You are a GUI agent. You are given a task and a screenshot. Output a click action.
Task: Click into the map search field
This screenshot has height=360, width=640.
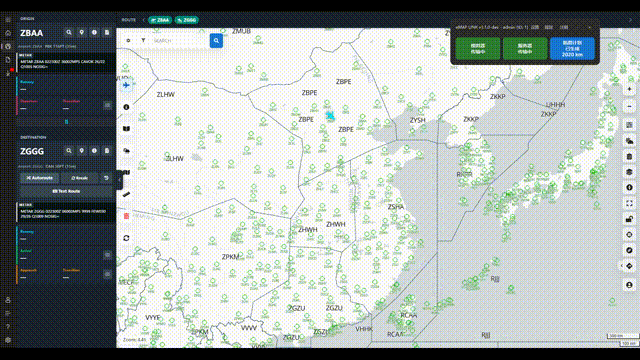coord(180,41)
